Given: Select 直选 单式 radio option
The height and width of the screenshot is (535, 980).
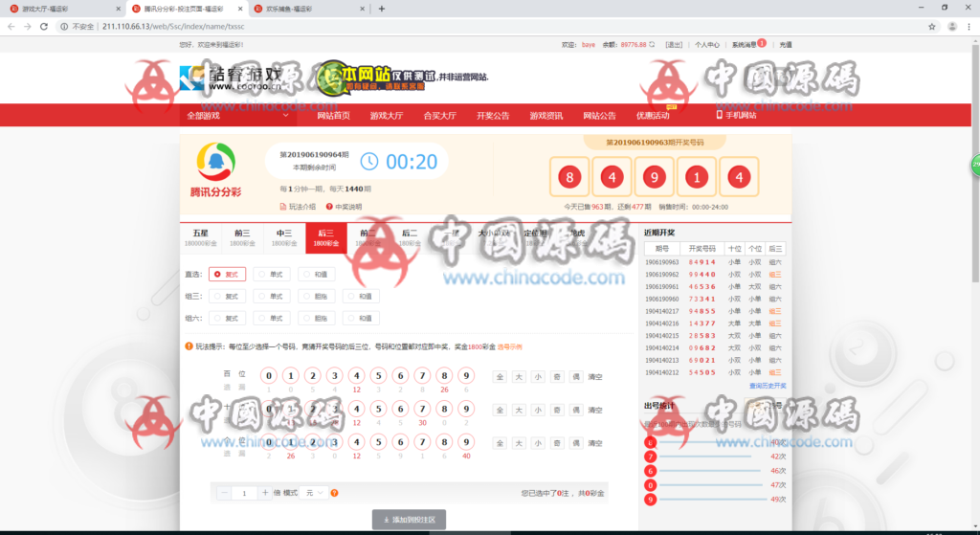Looking at the screenshot, I should click(271, 274).
